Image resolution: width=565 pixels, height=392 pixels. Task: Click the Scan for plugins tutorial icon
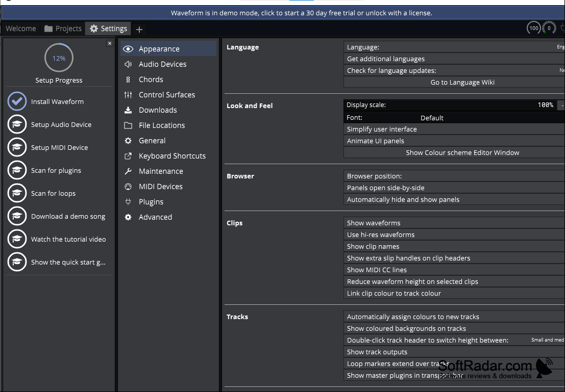point(17,170)
